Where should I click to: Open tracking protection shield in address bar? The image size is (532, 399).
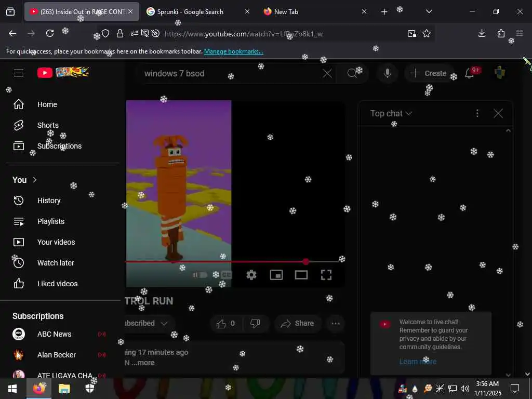tap(105, 33)
